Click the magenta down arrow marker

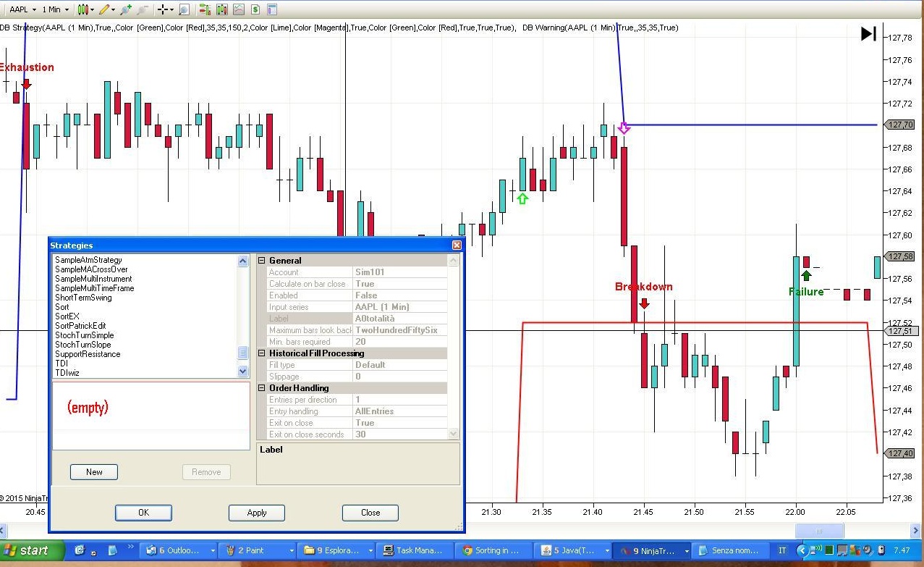[x=624, y=128]
